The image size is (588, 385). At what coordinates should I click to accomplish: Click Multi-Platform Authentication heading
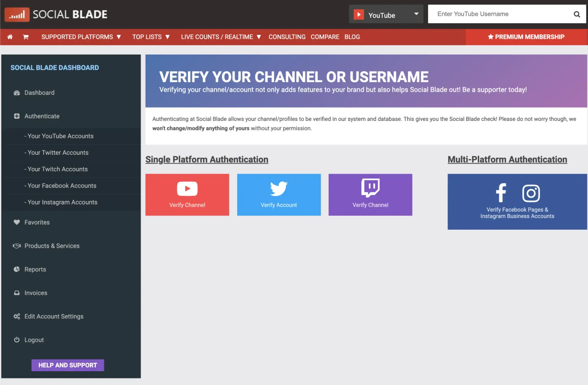(x=507, y=159)
